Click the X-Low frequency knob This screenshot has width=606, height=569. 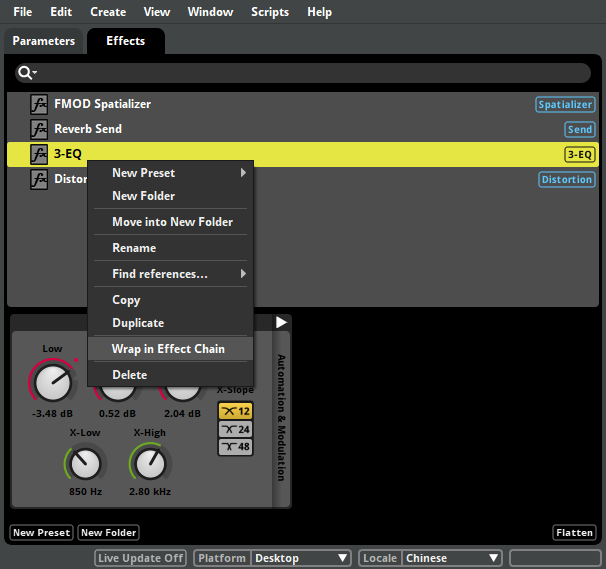tap(85, 462)
